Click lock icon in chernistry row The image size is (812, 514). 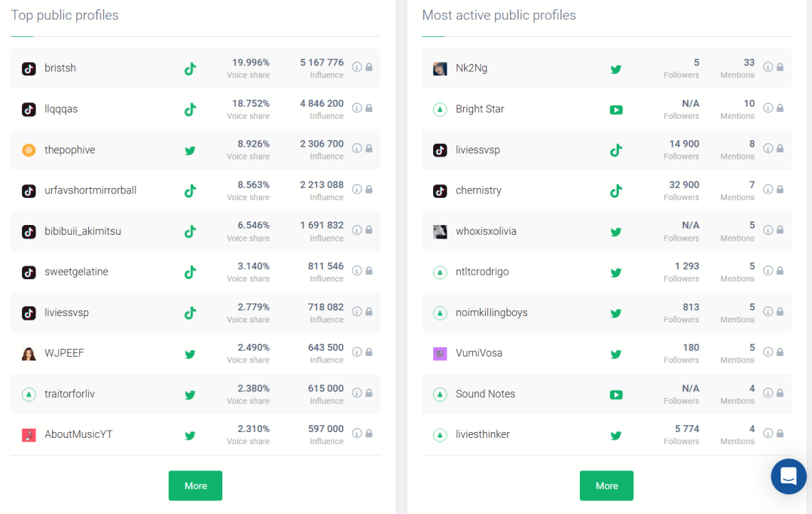780,189
